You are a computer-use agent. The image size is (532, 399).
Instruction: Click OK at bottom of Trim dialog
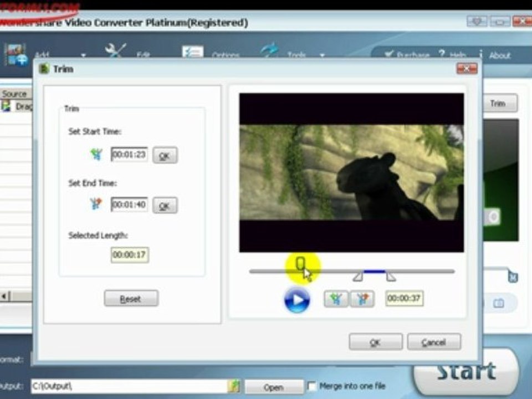pyautogui.click(x=376, y=342)
